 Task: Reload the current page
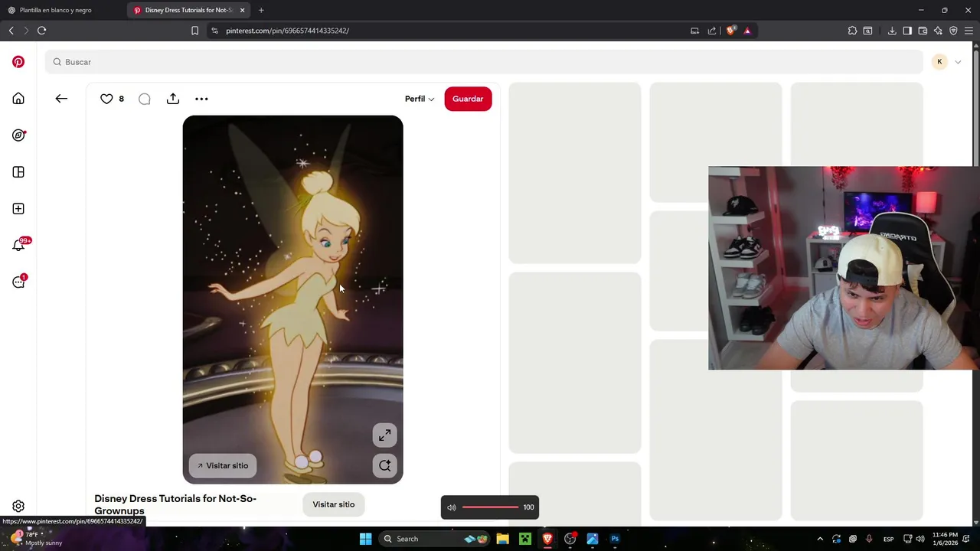point(41,31)
